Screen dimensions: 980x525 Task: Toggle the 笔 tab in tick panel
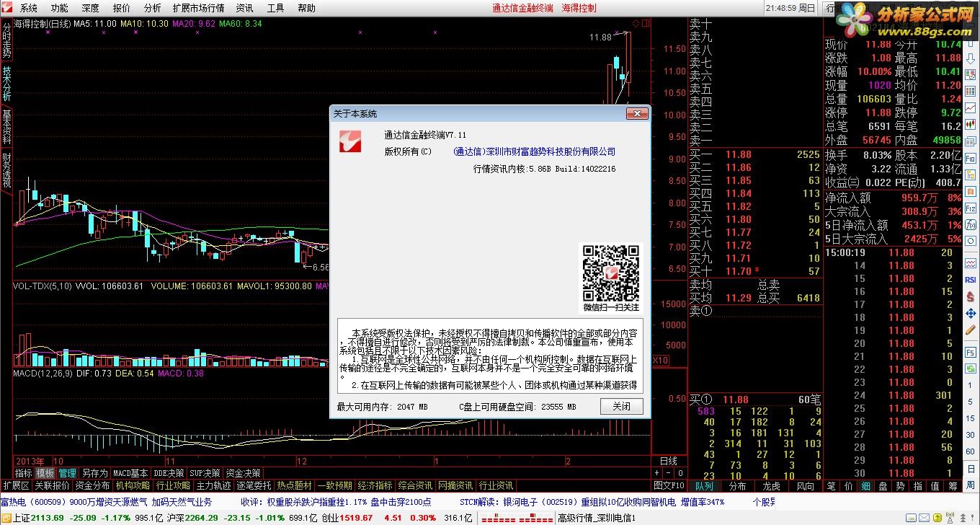pyautogui.click(x=831, y=486)
